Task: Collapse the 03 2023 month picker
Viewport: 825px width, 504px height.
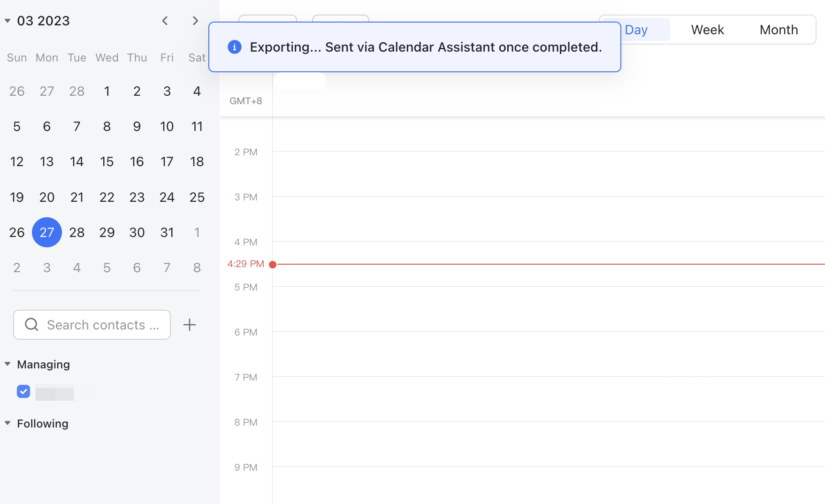Action: pos(7,21)
